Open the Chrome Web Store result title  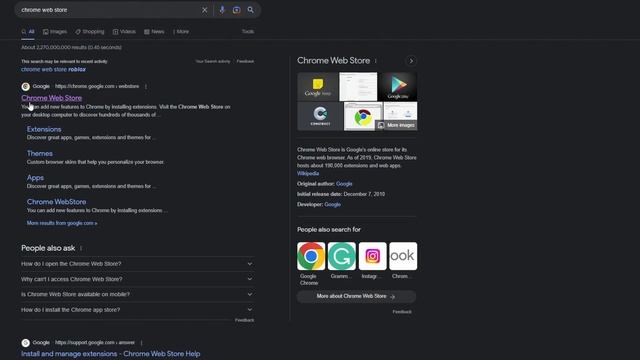click(x=51, y=98)
